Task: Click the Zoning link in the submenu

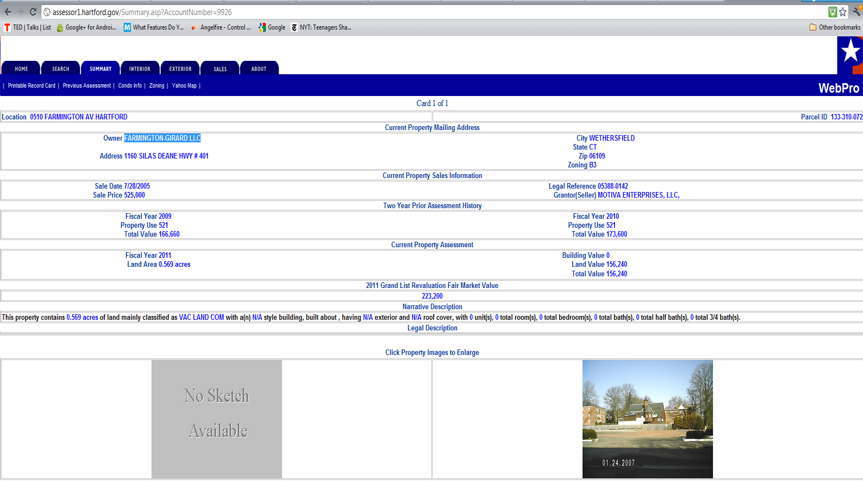Action: click(156, 86)
